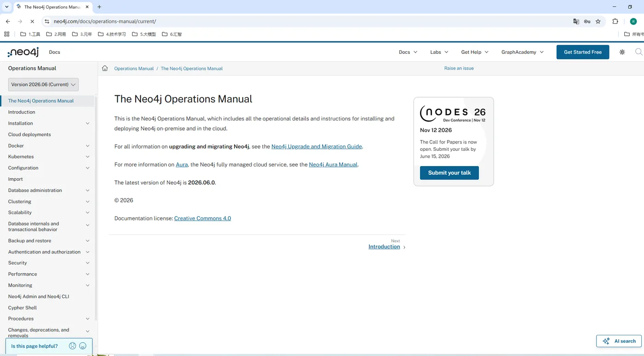Click the Get Started Free button

click(583, 52)
